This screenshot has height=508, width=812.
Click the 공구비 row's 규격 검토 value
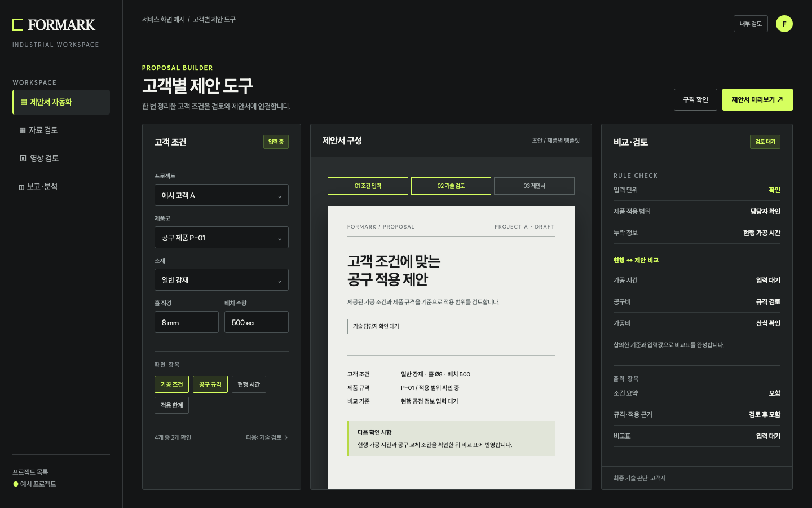click(768, 302)
